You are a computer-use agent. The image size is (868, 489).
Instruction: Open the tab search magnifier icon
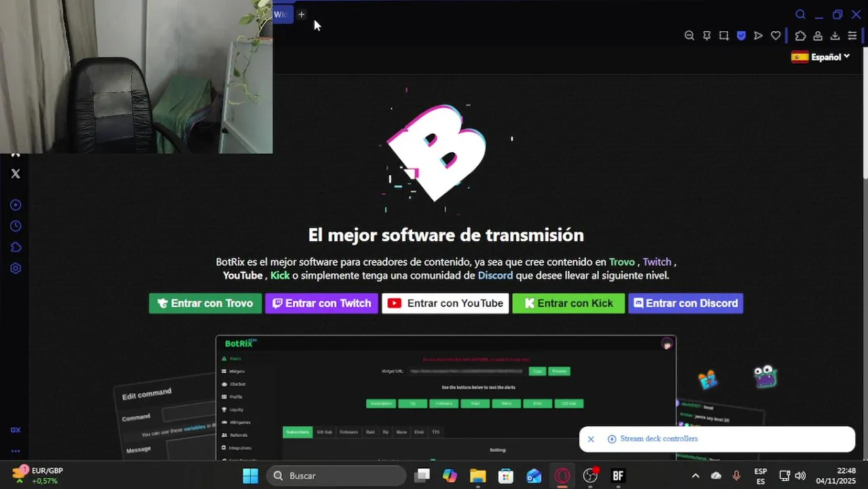[800, 14]
